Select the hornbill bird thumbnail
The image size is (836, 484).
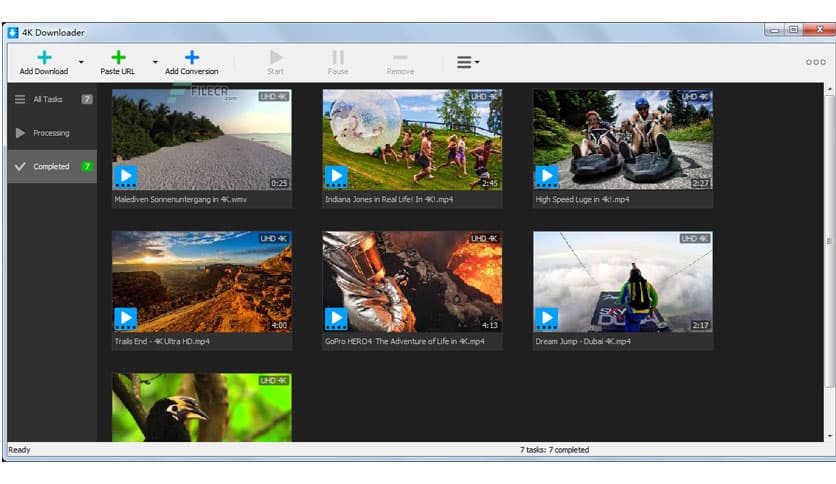click(x=202, y=407)
